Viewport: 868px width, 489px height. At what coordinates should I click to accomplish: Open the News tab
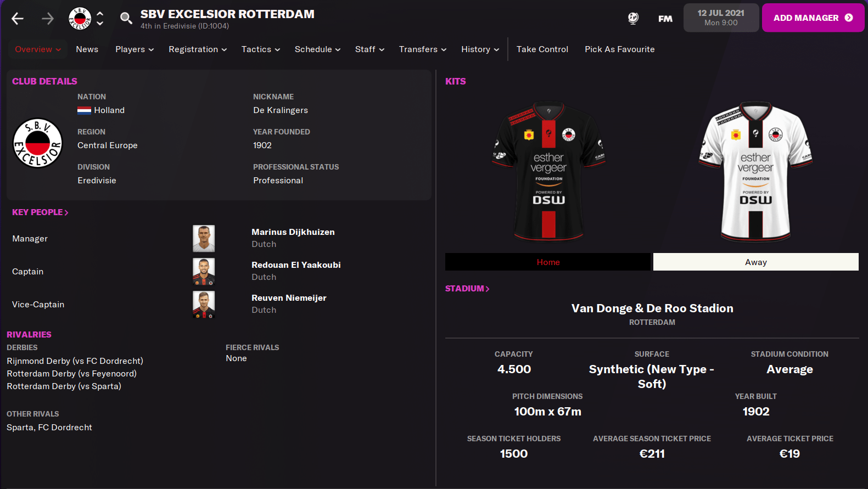[x=87, y=49]
